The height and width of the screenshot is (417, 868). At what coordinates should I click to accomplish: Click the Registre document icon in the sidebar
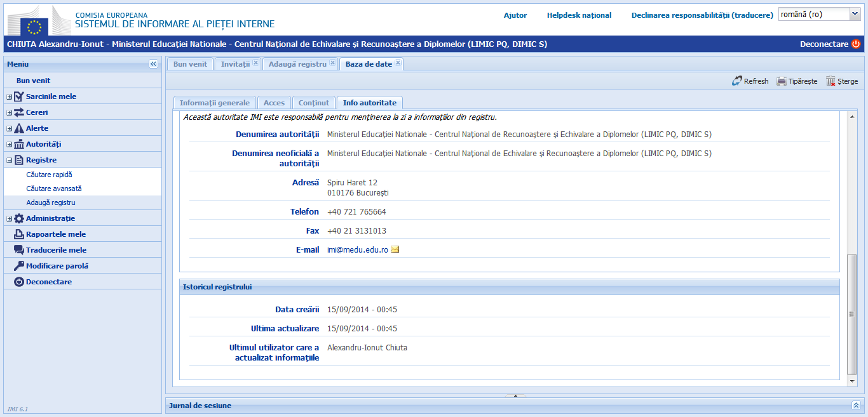click(x=20, y=159)
